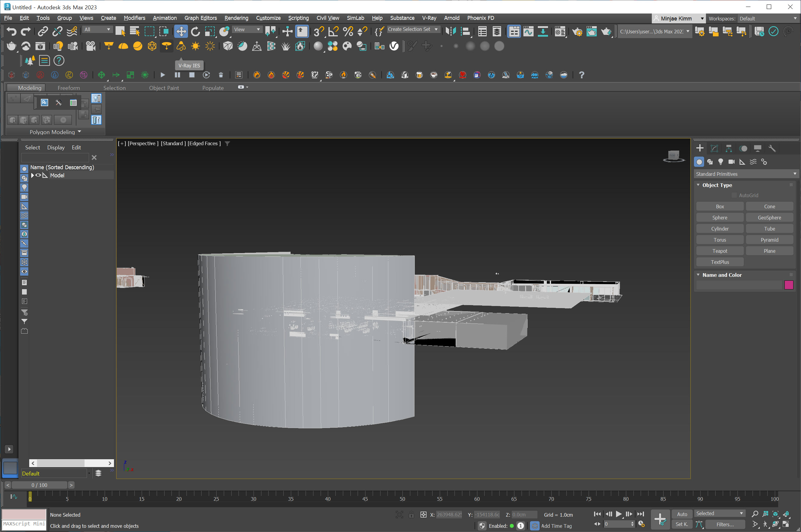
Task: Click the Key Filters button
Action: pyautogui.click(x=725, y=524)
